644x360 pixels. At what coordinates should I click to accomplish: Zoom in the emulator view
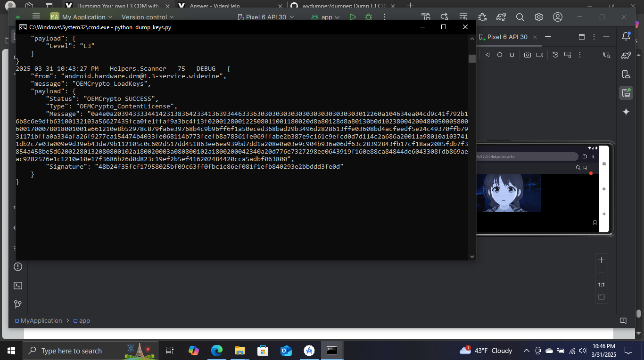[601, 260]
